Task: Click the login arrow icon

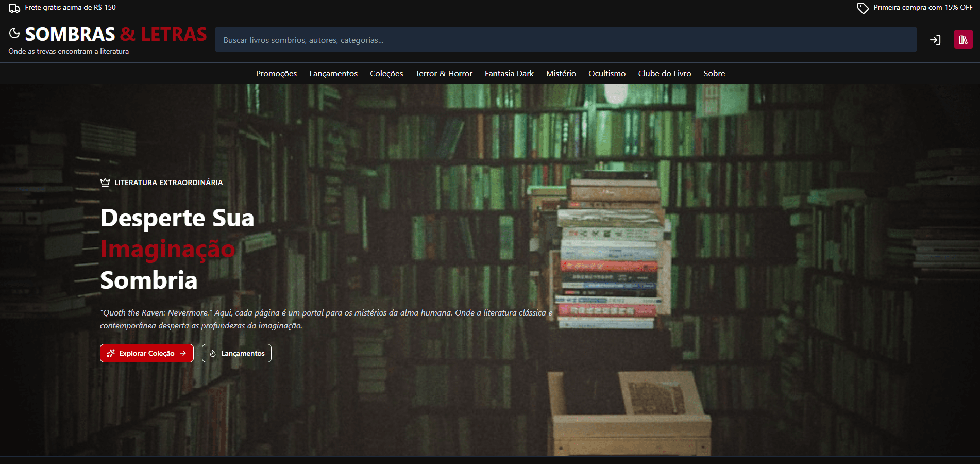Action: pos(935,40)
